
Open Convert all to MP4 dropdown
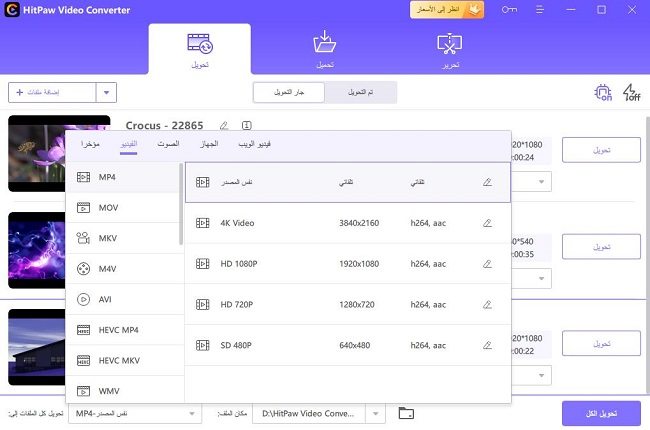(135, 413)
